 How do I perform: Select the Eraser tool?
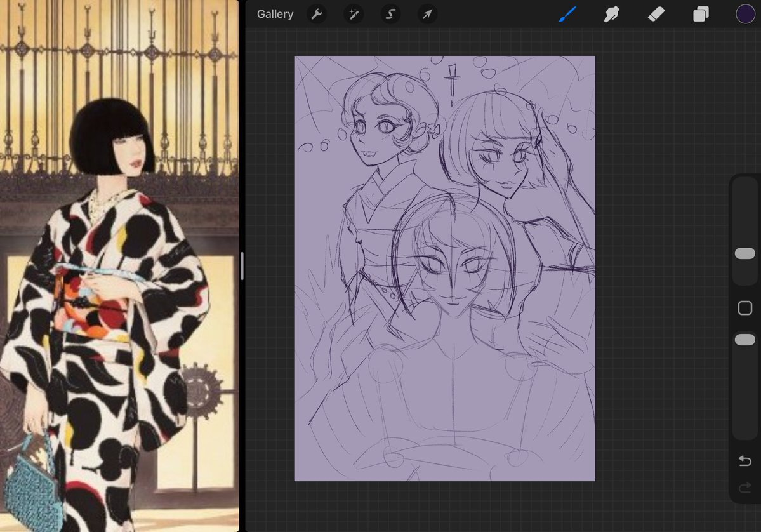coord(656,14)
